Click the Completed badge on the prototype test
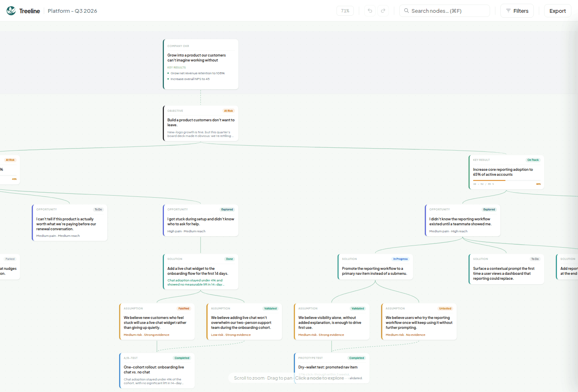This screenshot has width=578, height=392. pyautogui.click(x=357, y=358)
